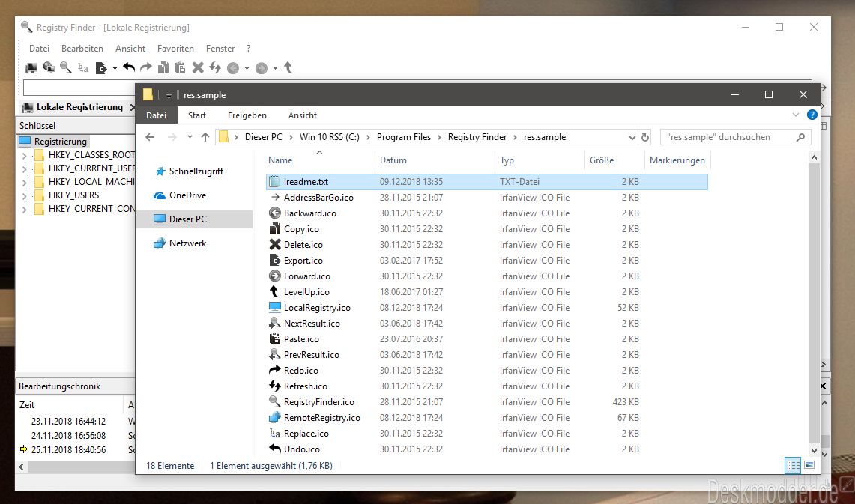Image resolution: width=855 pixels, height=504 pixels.
Task: Click the Remote Registry toolbar icon in Registry Finder
Action: click(x=49, y=67)
